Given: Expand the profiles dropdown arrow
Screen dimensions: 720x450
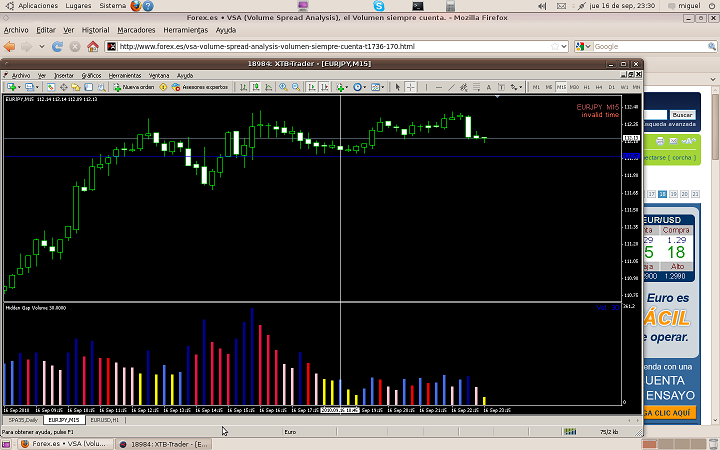Looking at the screenshot, I should coord(36,87).
